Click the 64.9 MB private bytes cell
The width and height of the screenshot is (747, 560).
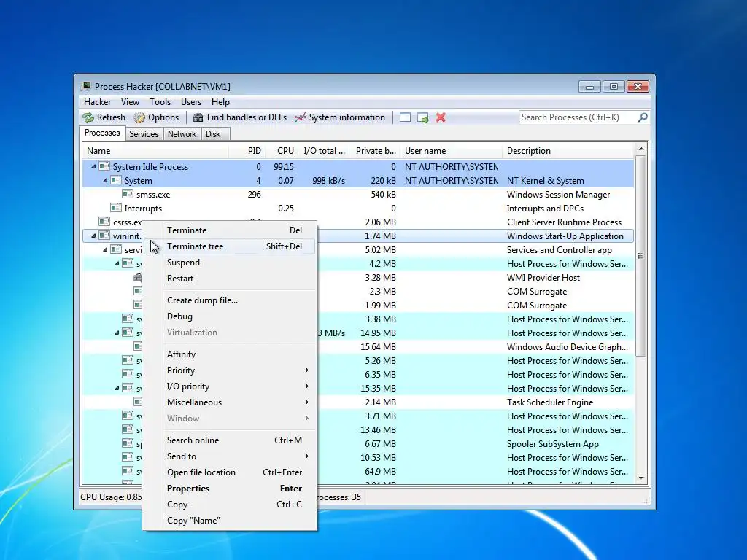(x=380, y=472)
